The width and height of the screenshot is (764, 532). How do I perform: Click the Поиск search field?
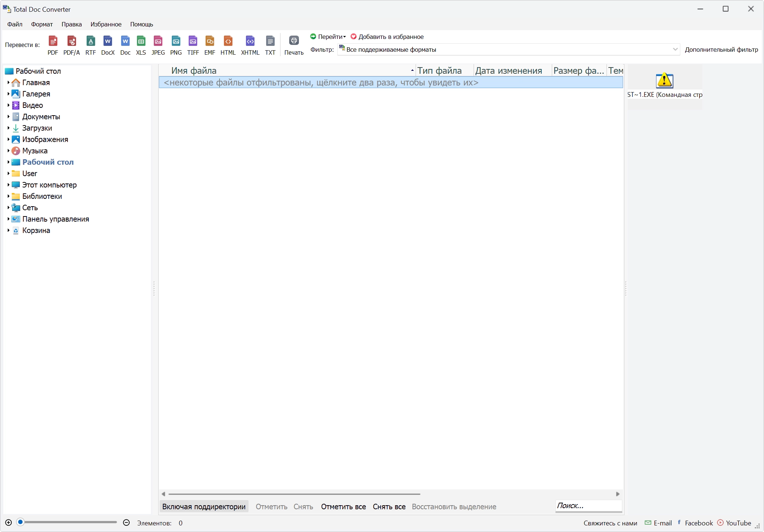(x=589, y=506)
